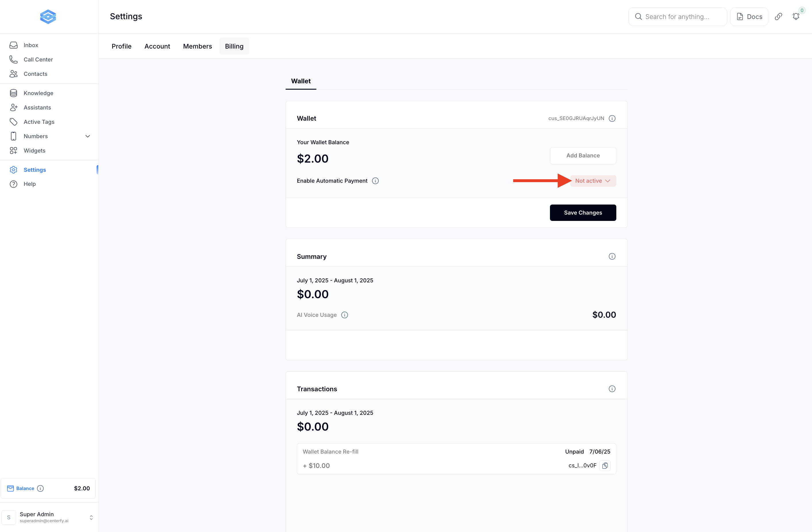The image size is (812, 532).
Task: Click the Save Changes button
Action: pos(583,213)
